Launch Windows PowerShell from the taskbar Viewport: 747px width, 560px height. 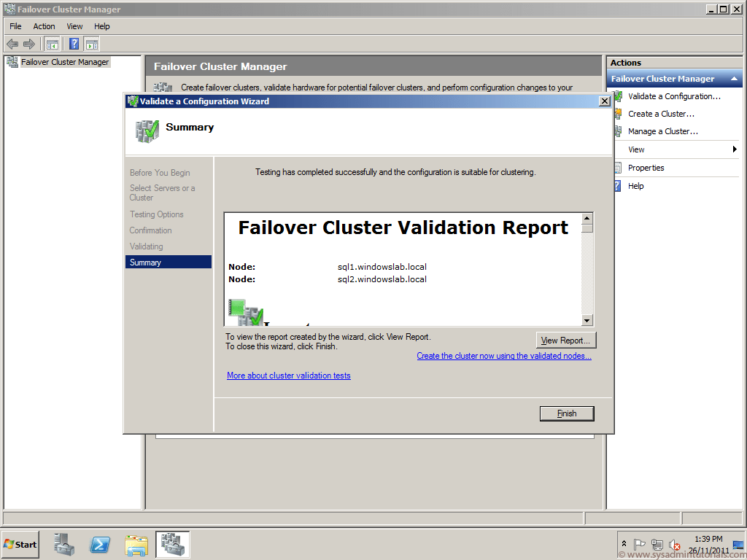point(100,544)
